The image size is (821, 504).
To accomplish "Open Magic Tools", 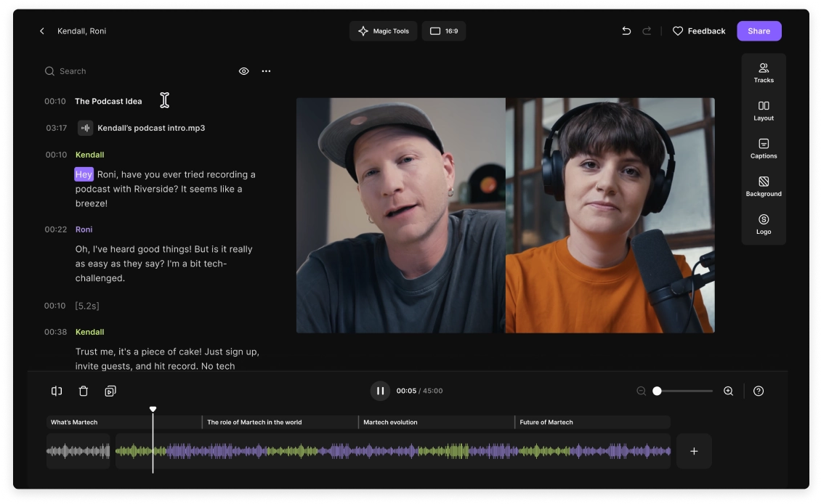I will [x=383, y=31].
